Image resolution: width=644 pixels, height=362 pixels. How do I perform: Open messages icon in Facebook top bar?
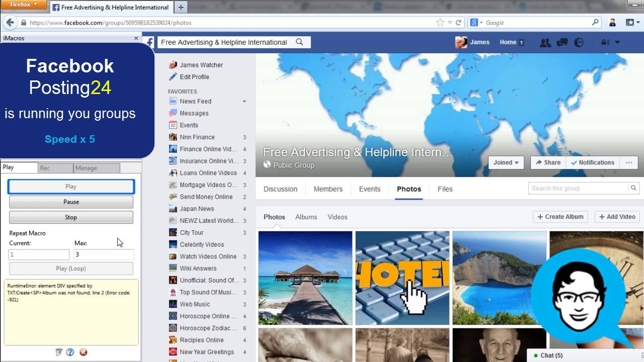pyautogui.click(x=562, y=43)
